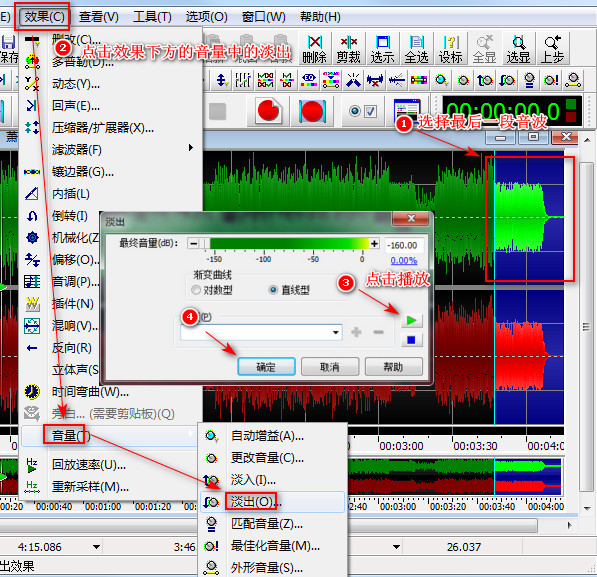
Task: Click the remove preset minus icon
Action: click(378, 332)
